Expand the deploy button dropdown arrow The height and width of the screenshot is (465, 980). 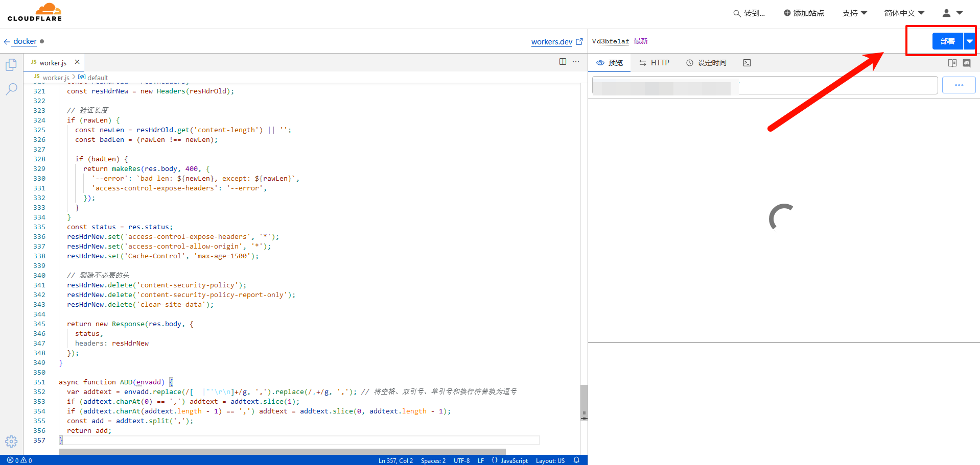[x=969, y=41]
